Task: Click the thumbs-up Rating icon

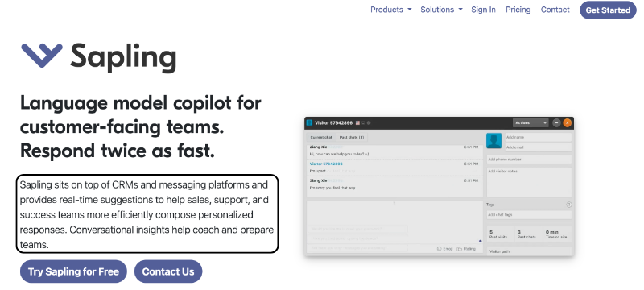Action: pos(459,248)
